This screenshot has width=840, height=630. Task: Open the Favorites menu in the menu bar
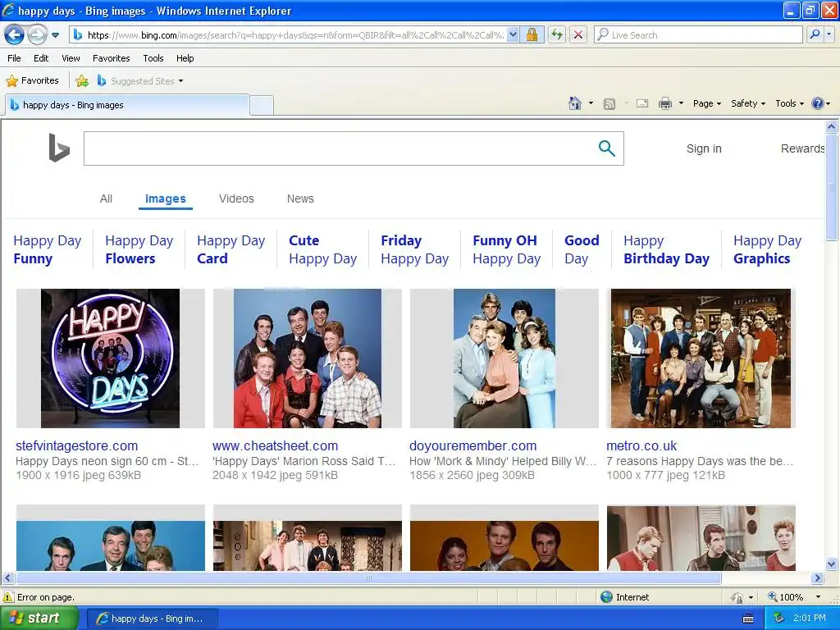click(x=112, y=58)
